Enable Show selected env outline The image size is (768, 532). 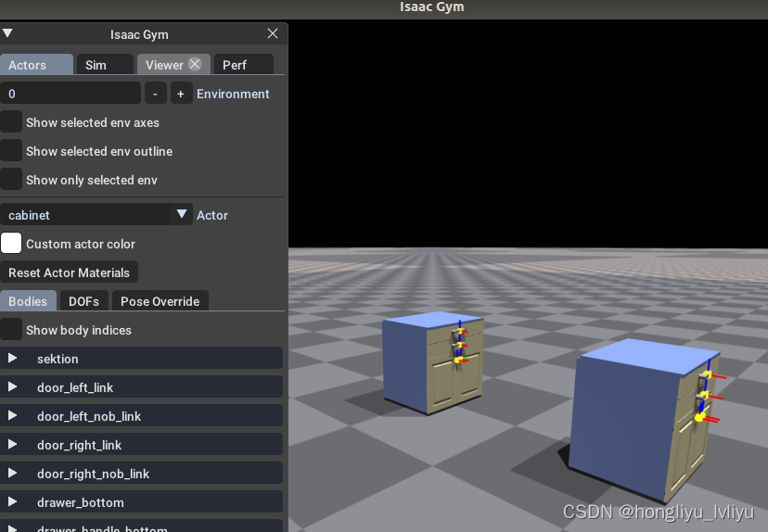11,151
